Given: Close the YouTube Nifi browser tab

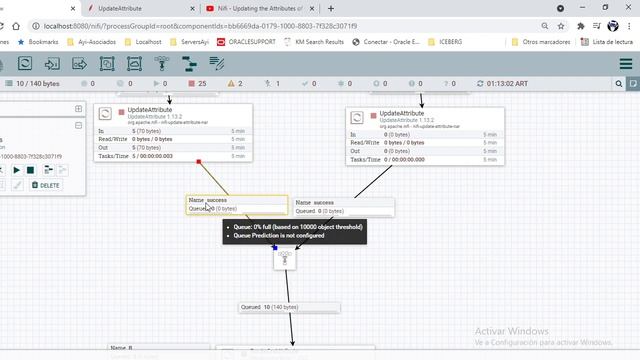Looking at the screenshot, I should coord(312,8).
